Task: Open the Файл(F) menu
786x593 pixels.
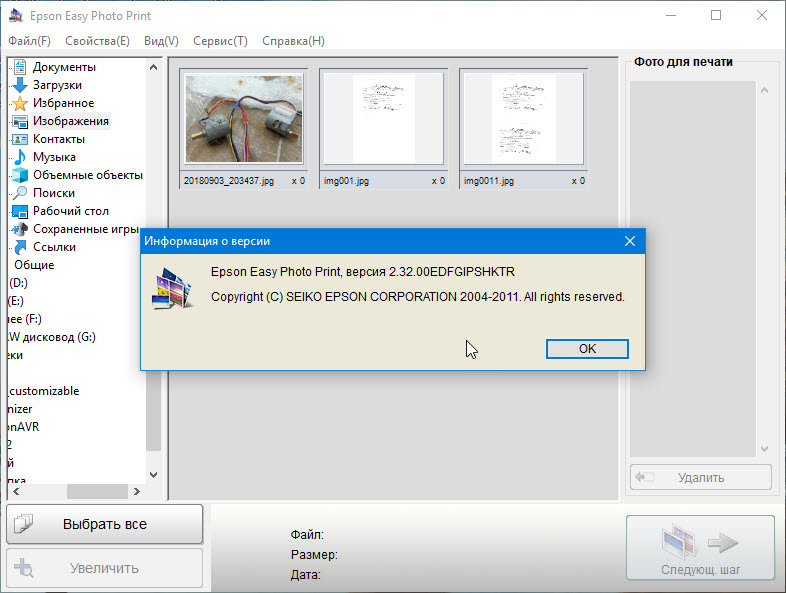Action: pyautogui.click(x=30, y=41)
